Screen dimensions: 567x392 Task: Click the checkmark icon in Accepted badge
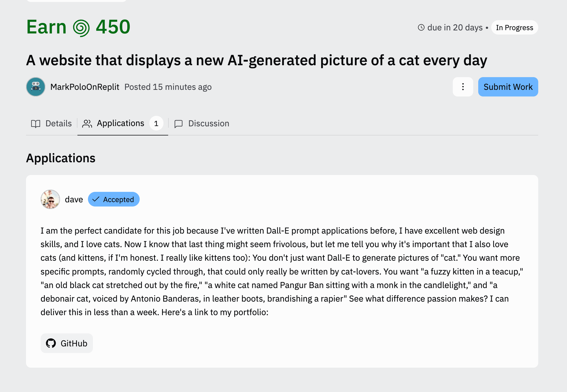pyautogui.click(x=96, y=199)
